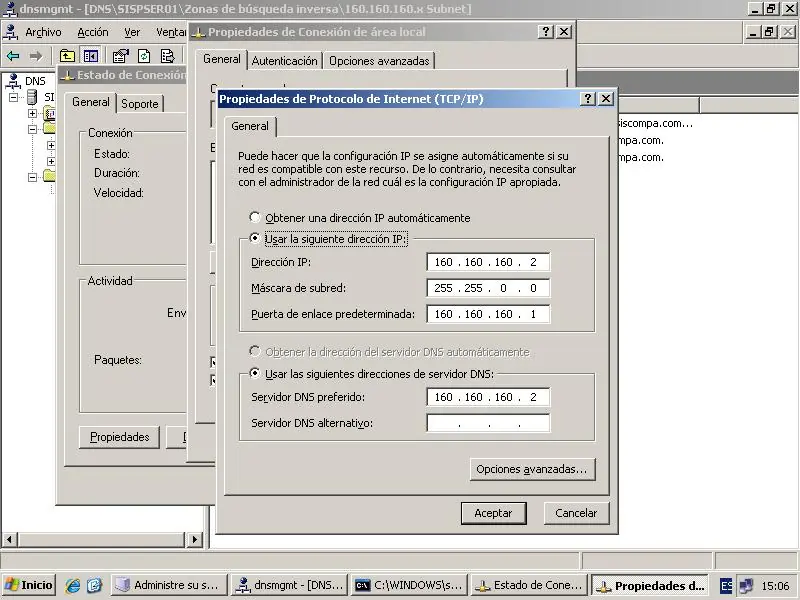Toggle the show/hide console tree icon

(91, 56)
